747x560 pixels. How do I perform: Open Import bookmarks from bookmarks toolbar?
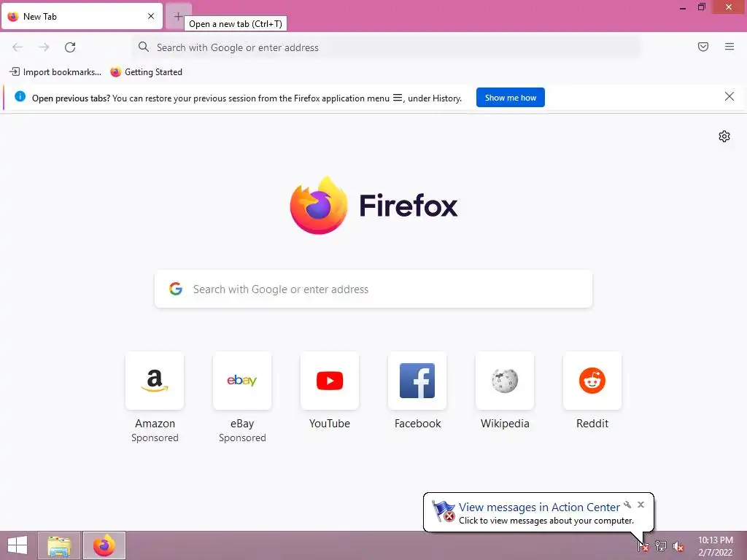coord(55,72)
